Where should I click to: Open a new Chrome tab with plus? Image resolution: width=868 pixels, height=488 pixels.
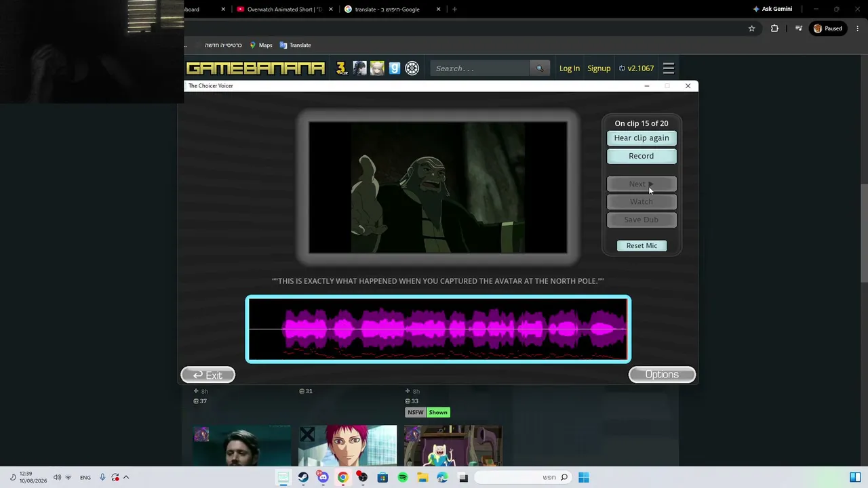pos(454,9)
